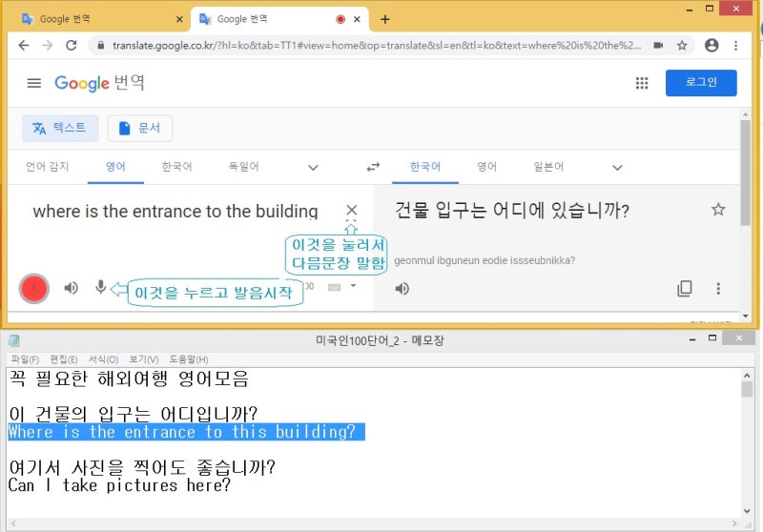Screen dimensions: 763x532
Task: Open the Google Translate hamburger menu
Action: click(x=34, y=83)
